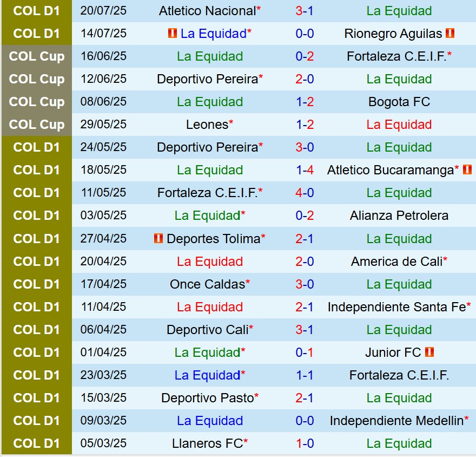Click the red card icon beside Rionegro Aguilas
This screenshot has height=457, width=476.
tap(450, 34)
